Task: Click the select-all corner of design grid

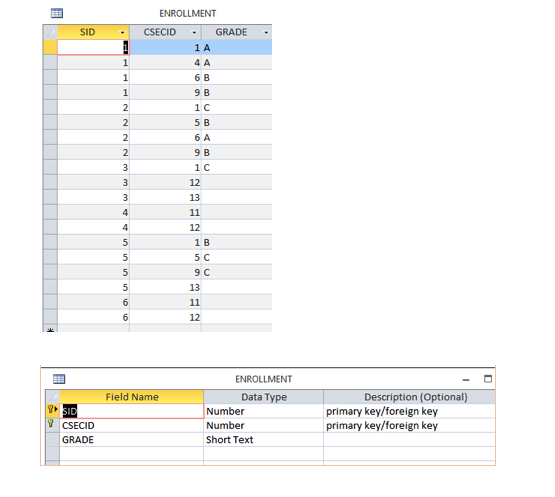Action: 53,397
